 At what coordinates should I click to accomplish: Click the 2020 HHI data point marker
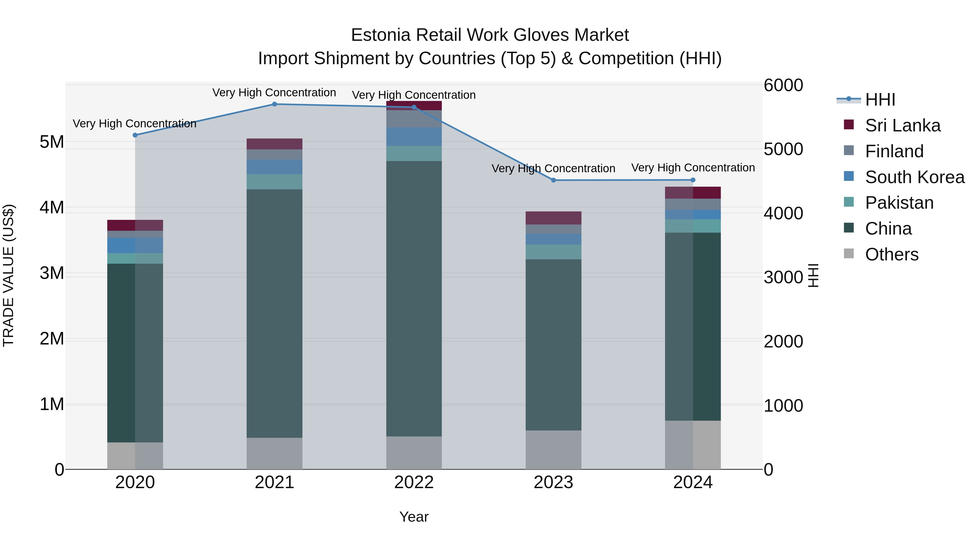pyautogui.click(x=135, y=135)
